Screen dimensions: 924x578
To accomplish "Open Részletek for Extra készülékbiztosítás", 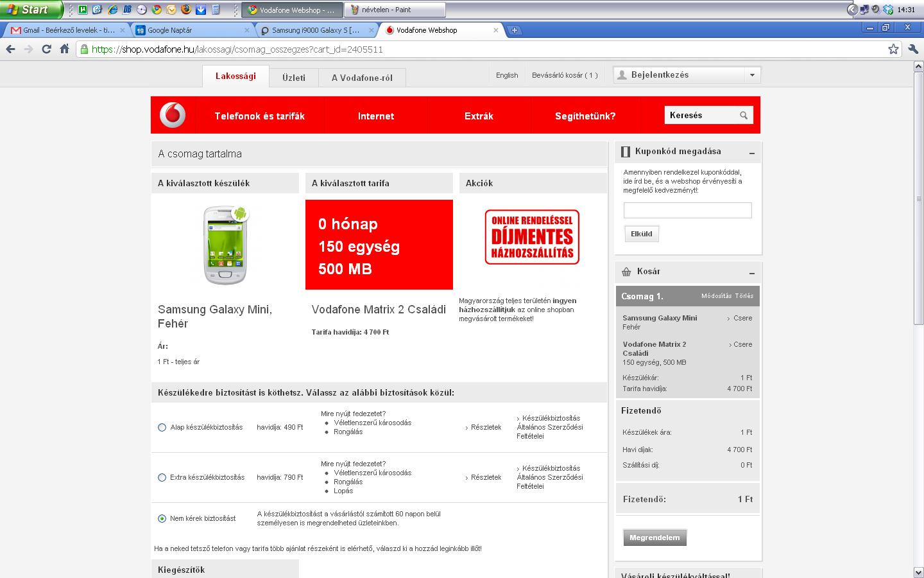I will click(x=486, y=477).
